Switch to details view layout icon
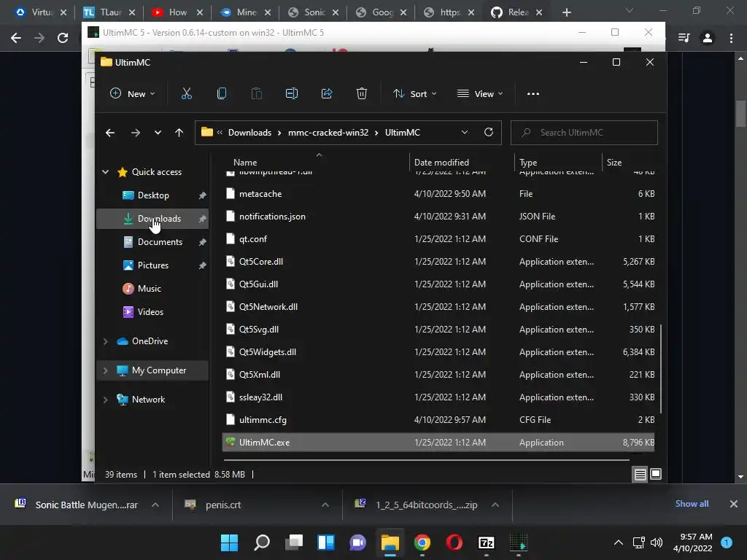 click(x=640, y=474)
